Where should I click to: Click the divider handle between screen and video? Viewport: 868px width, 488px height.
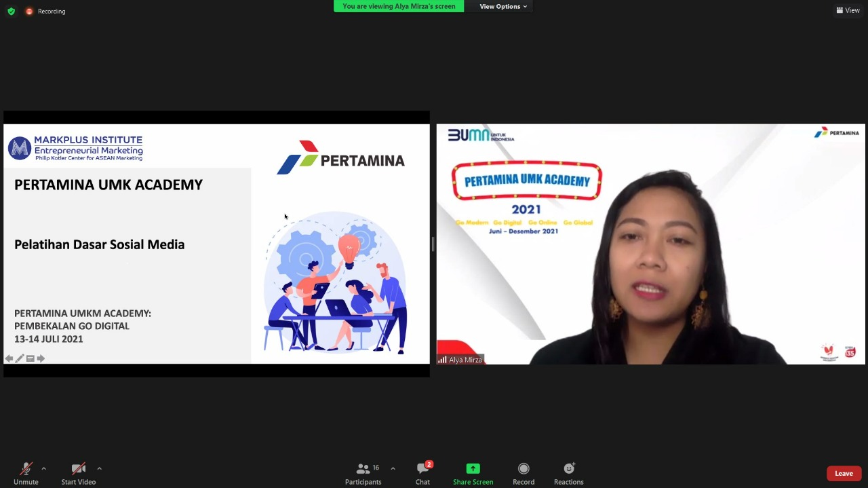433,244
